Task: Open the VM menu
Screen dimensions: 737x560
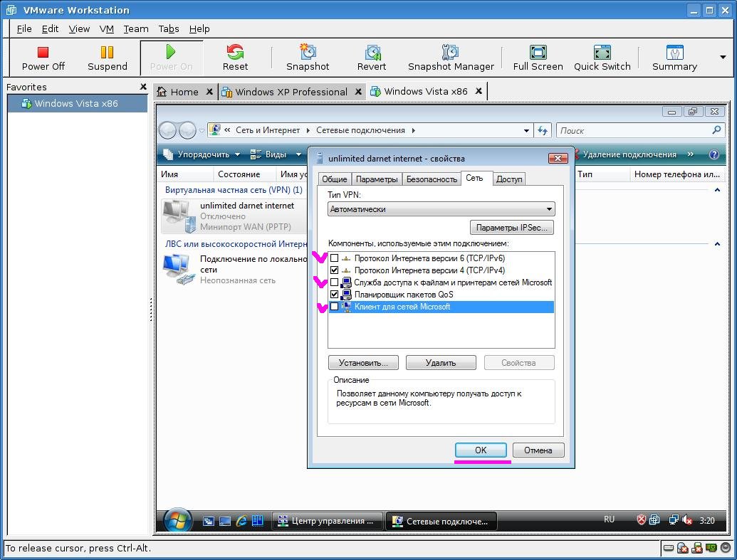Action: click(x=107, y=28)
